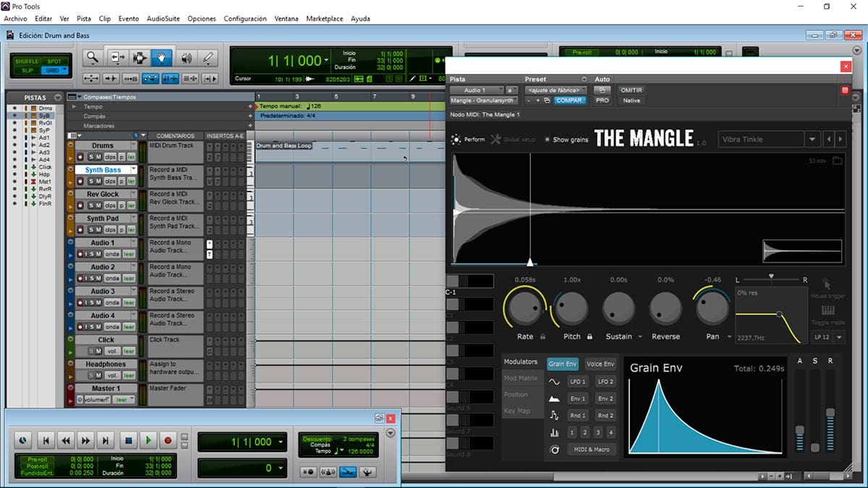Switch to the Mod Matrix tab
This screenshot has width=868, height=488.
[521, 378]
